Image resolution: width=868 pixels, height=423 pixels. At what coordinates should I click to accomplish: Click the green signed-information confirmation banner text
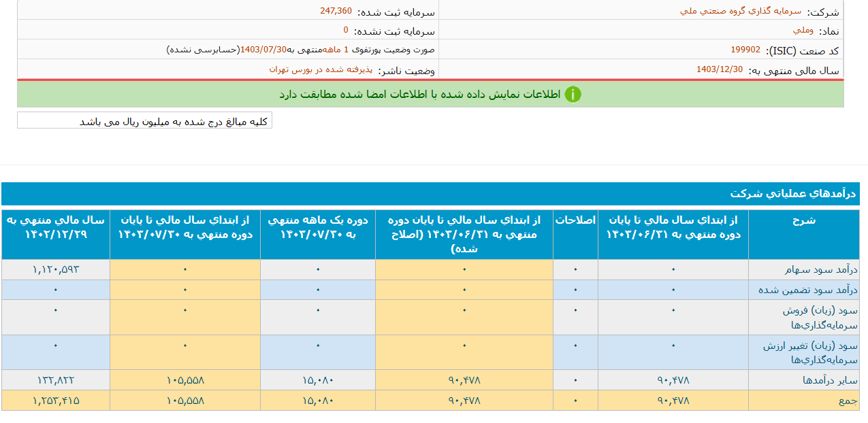(x=420, y=95)
